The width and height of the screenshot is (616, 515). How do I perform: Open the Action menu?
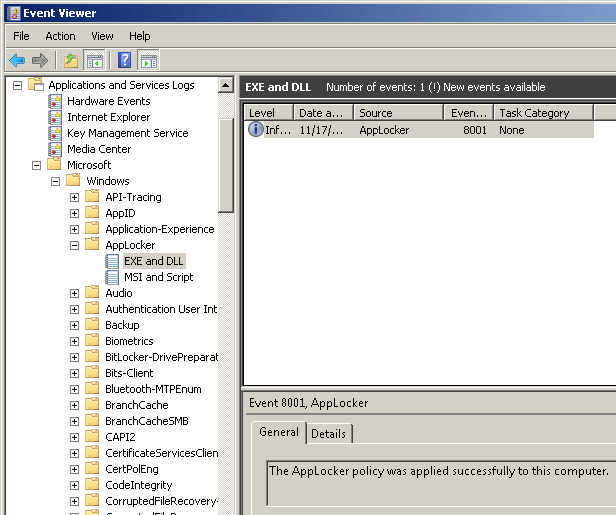pyautogui.click(x=60, y=36)
